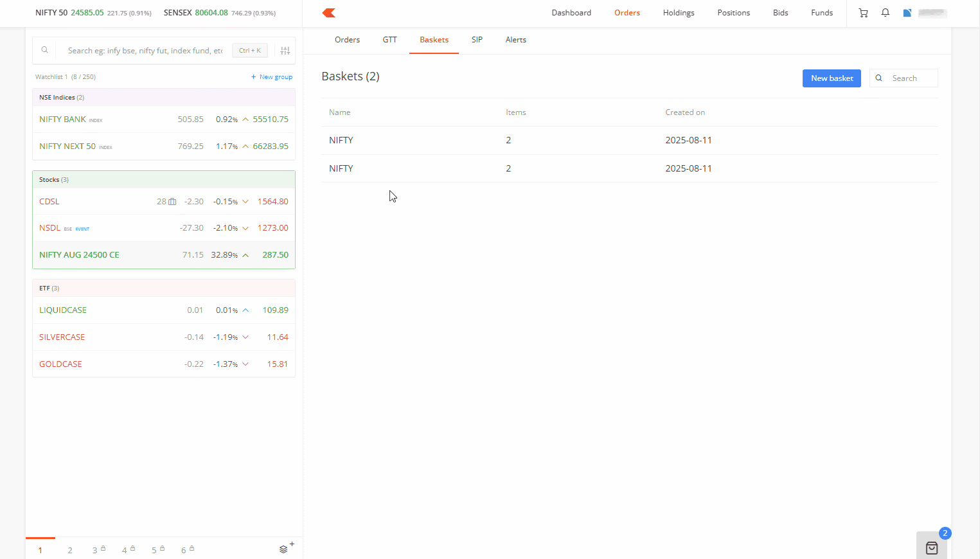Switch to the GTT tab
Image resolution: width=980 pixels, height=559 pixels.
(389, 40)
